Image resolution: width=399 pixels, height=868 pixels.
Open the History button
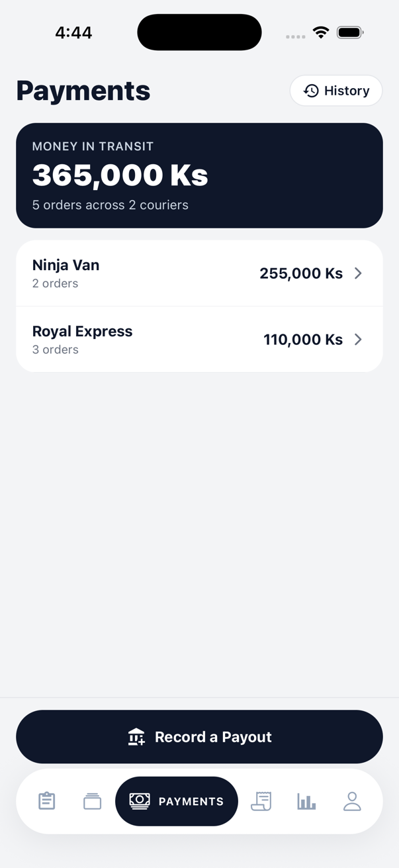coord(336,91)
